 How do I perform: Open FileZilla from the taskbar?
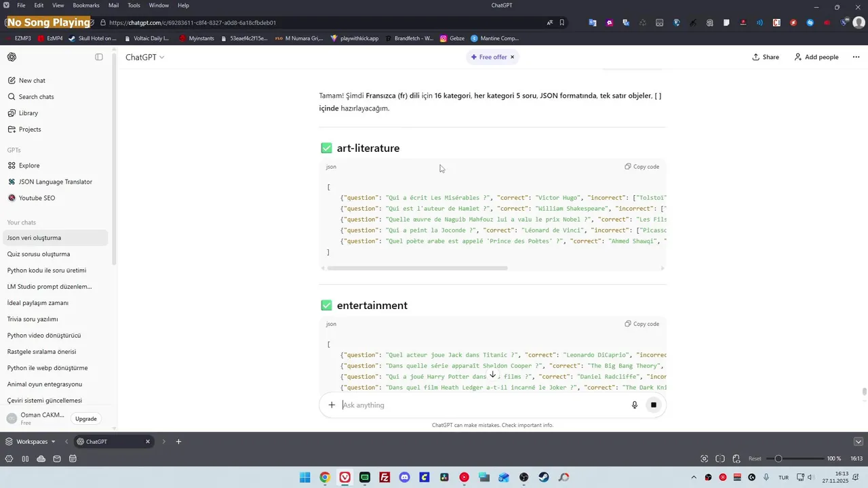[384, 478]
